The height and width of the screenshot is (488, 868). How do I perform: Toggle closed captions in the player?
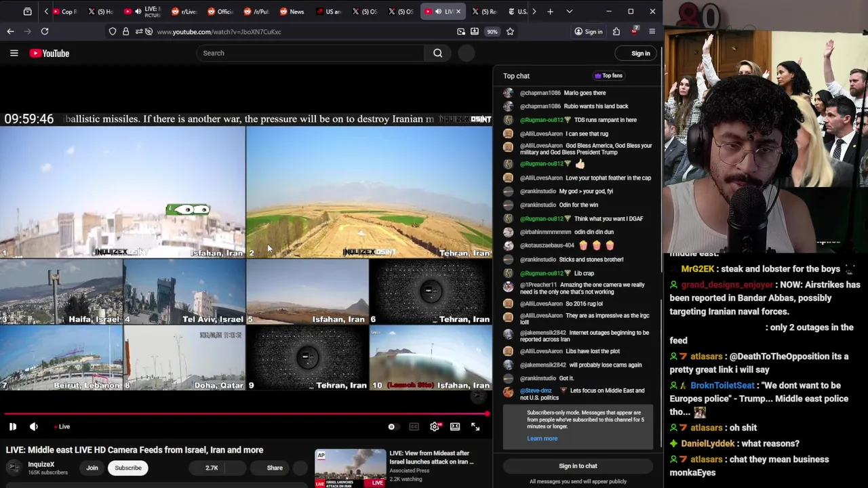[x=414, y=427]
